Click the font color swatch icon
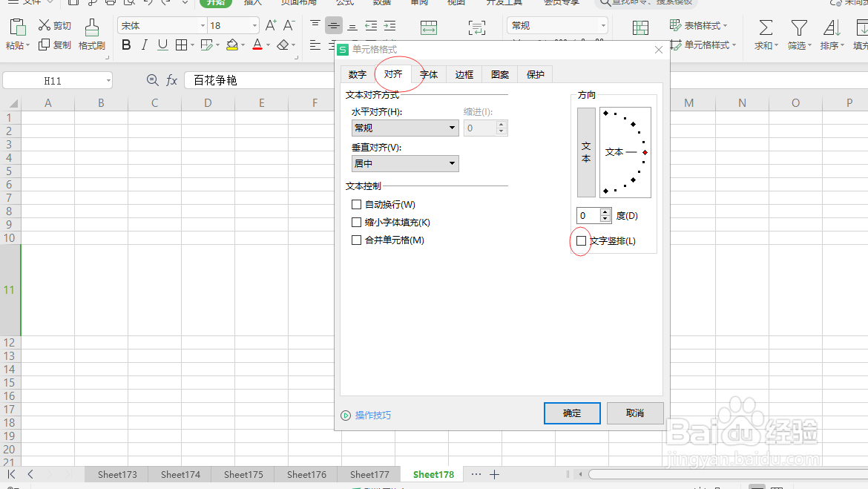This screenshot has height=489, width=868. click(257, 45)
